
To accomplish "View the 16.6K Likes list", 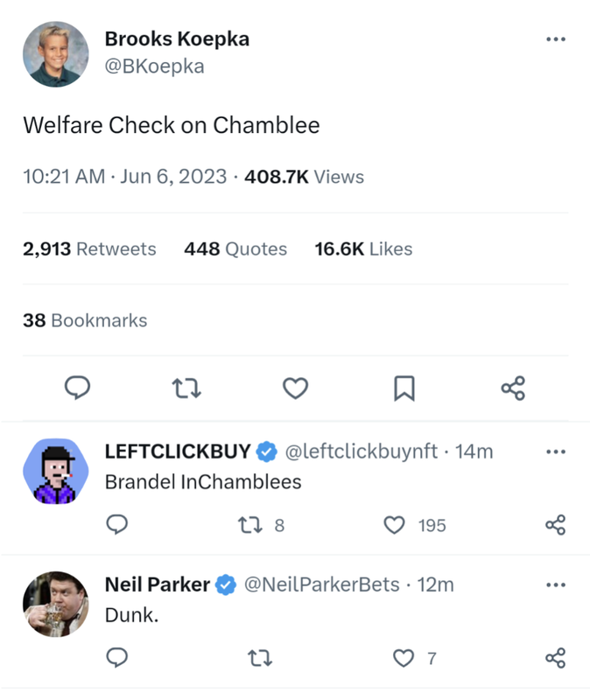I will pos(363,248).
